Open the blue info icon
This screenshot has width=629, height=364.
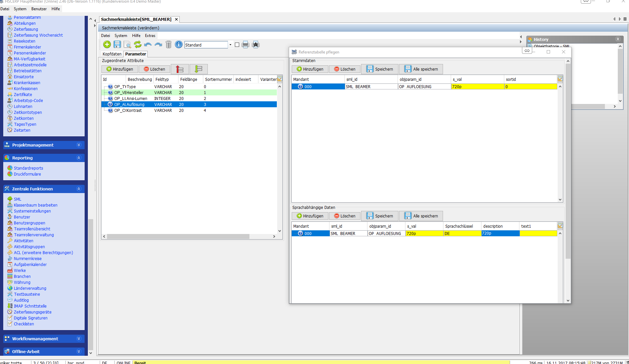coord(179,45)
